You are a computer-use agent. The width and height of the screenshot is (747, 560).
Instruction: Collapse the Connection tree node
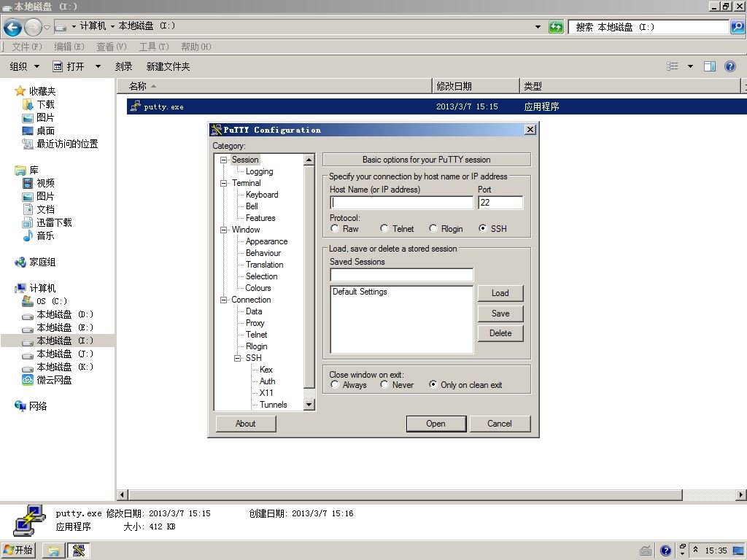[223, 300]
